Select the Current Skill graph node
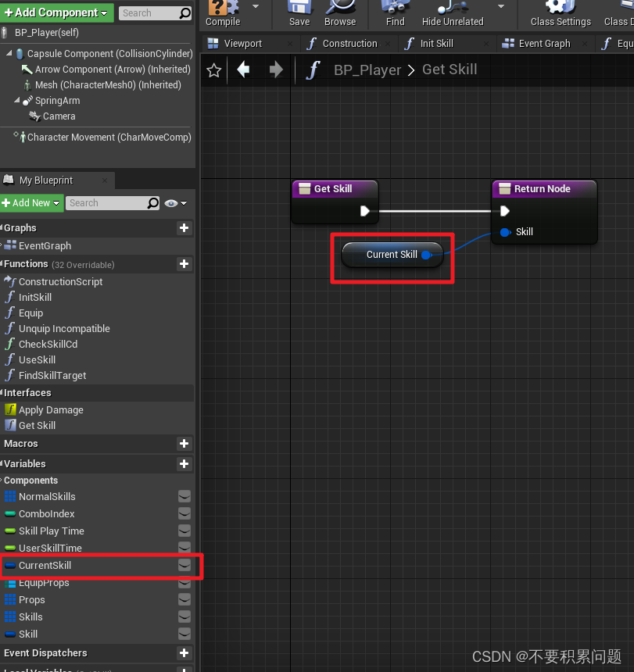Screen dimensions: 634x672 coord(392,255)
